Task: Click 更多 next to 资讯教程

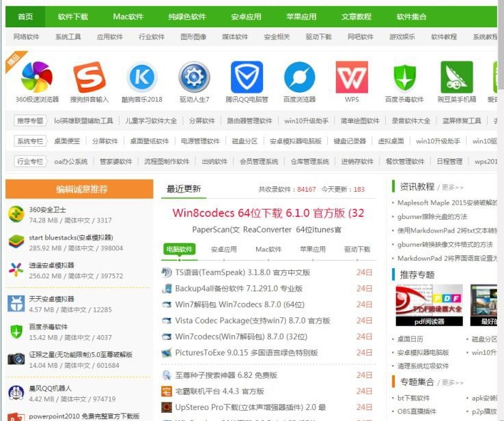Action: point(453,187)
